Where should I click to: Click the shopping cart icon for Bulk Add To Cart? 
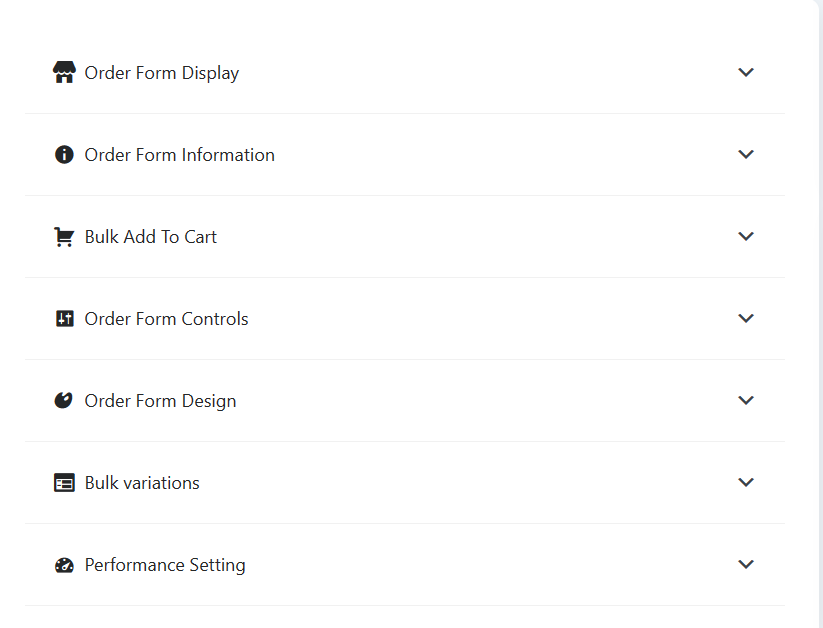pyautogui.click(x=64, y=237)
